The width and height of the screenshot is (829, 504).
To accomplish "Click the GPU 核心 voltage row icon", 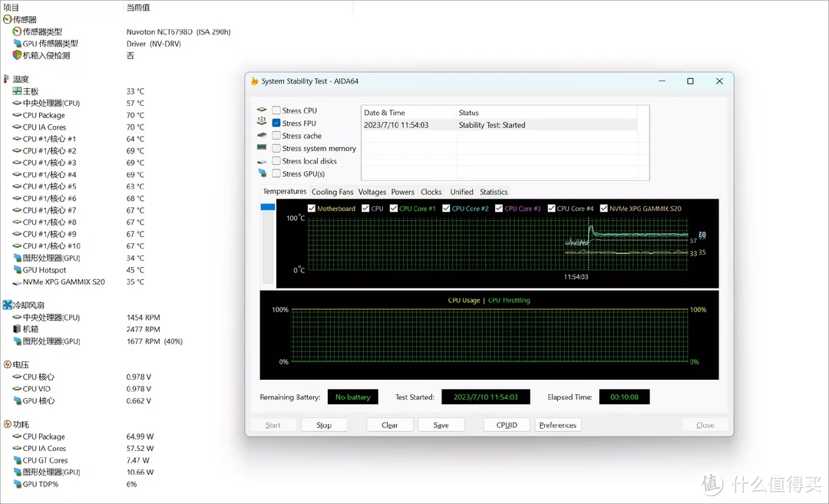I will 17,400.
